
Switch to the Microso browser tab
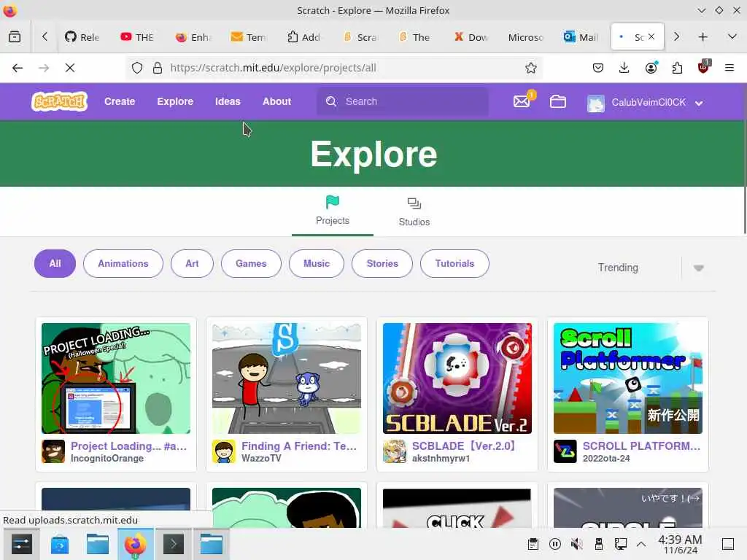click(x=525, y=37)
